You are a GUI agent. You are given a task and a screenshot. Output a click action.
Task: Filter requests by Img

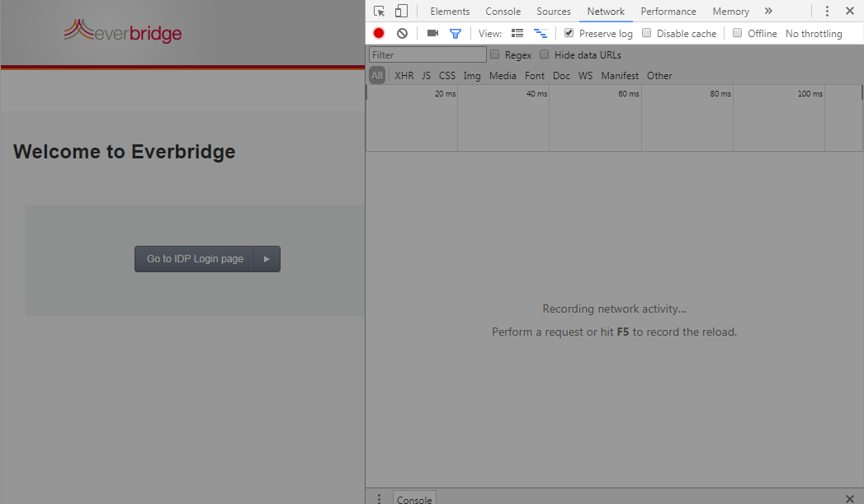point(472,75)
